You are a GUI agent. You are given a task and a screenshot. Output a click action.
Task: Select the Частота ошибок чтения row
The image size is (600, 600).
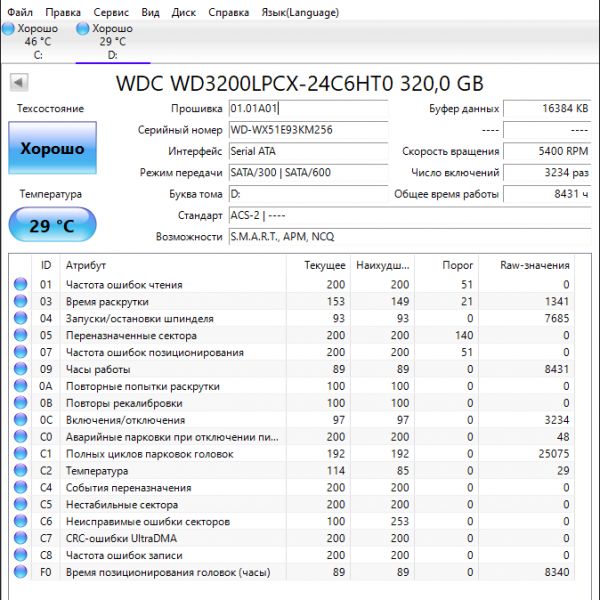tap(292, 284)
